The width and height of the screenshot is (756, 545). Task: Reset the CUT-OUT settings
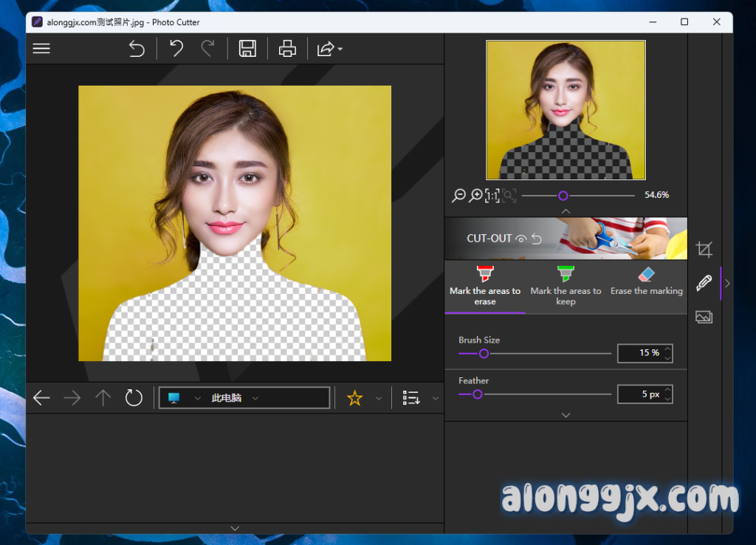537,239
